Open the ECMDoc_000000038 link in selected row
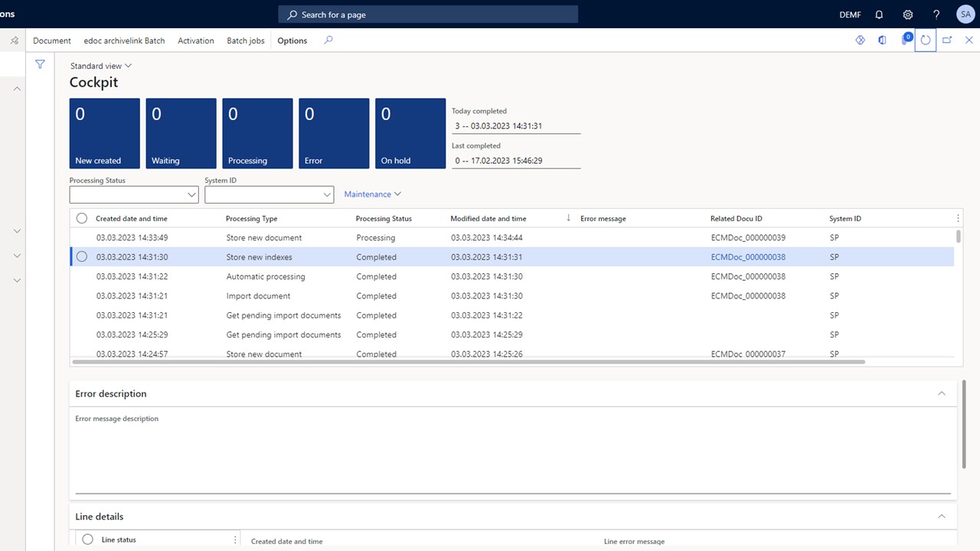The width and height of the screenshot is (980, 551). [x=748, y=257]
